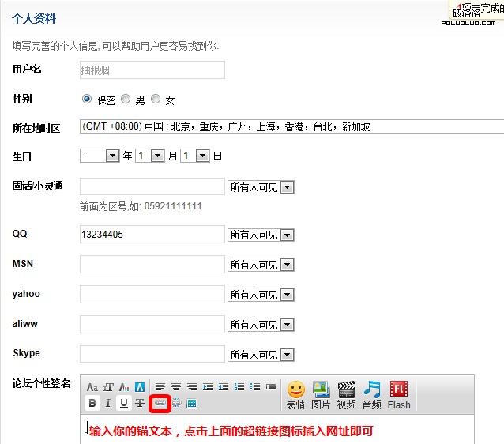
Task: Insert a video with 视频 icon
Action: (x=346, y=394)
